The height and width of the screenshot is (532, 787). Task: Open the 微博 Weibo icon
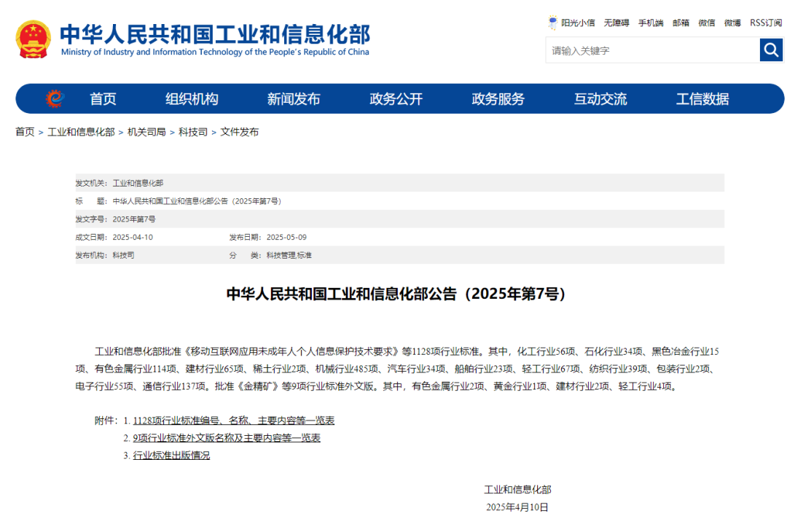click(x=731, y=23)
